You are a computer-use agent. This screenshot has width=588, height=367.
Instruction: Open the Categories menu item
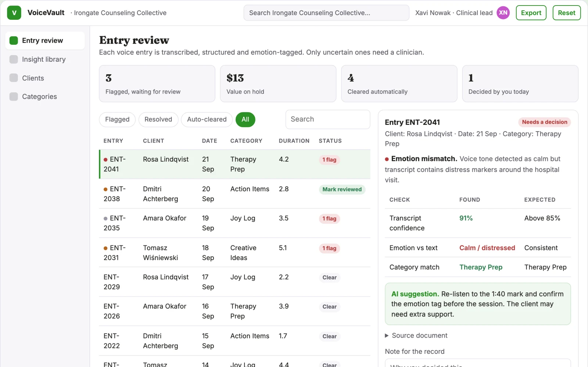tap(45, 97)
